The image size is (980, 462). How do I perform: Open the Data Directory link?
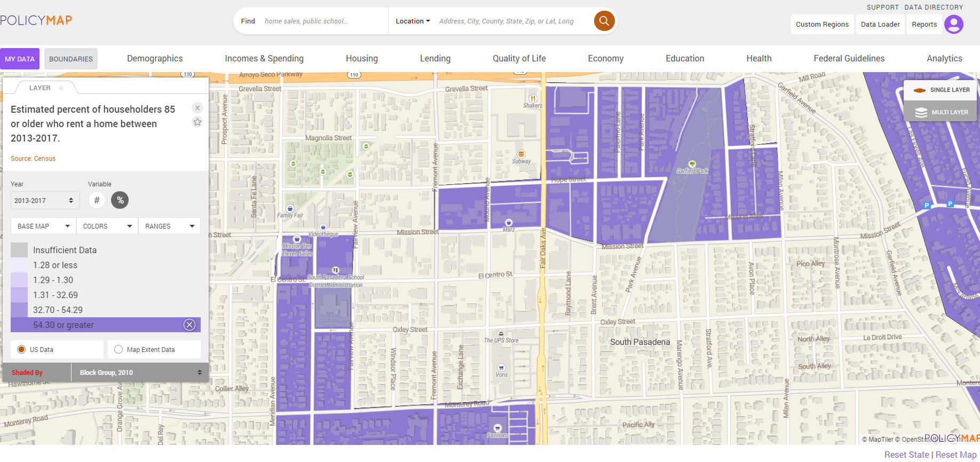pyautogui.click(x=934, y=7)
